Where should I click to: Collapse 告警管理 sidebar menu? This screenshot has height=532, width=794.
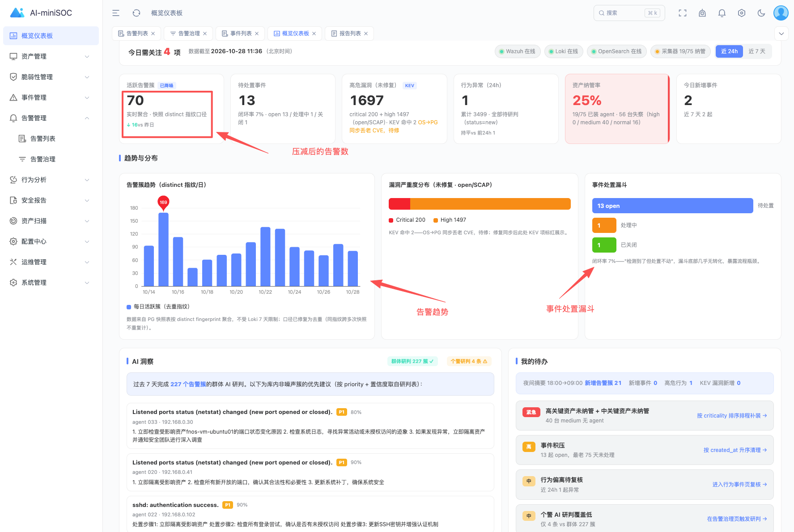click(51, 118)
